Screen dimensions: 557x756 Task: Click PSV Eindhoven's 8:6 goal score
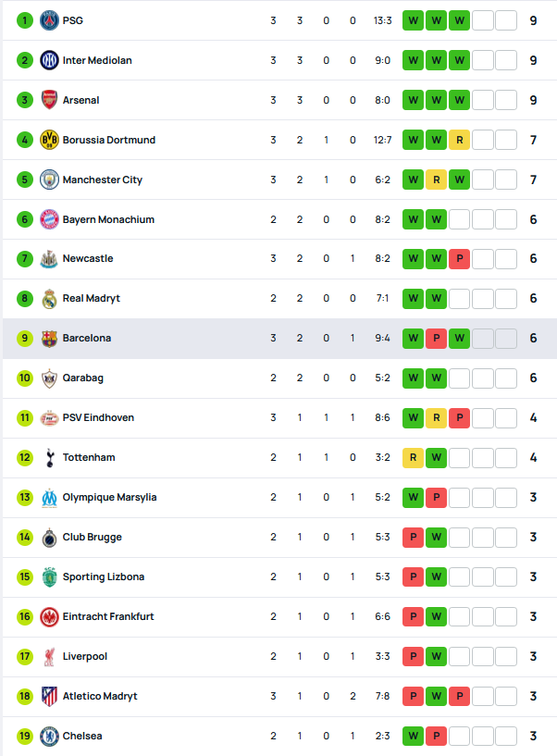click(x=382, y=417)
